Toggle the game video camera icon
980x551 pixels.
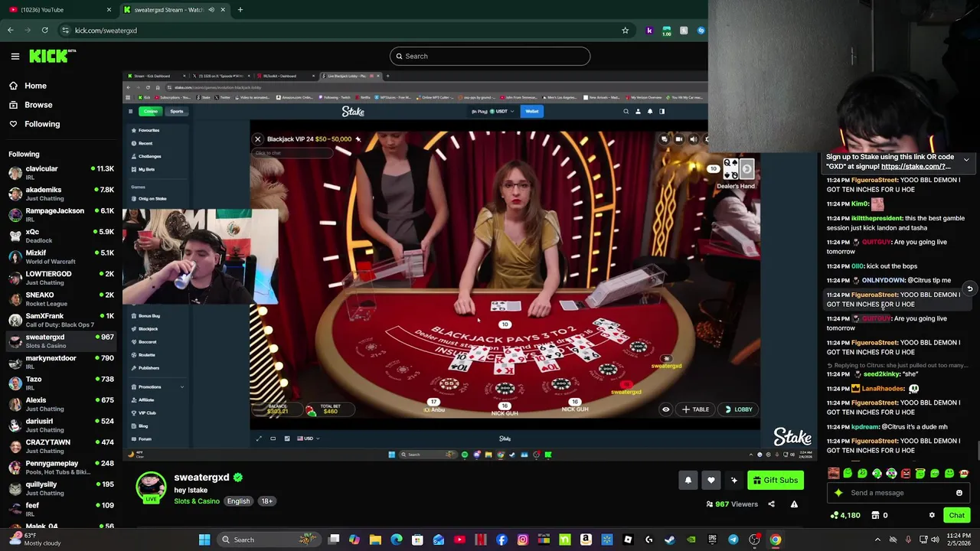[x=678, y=139]
